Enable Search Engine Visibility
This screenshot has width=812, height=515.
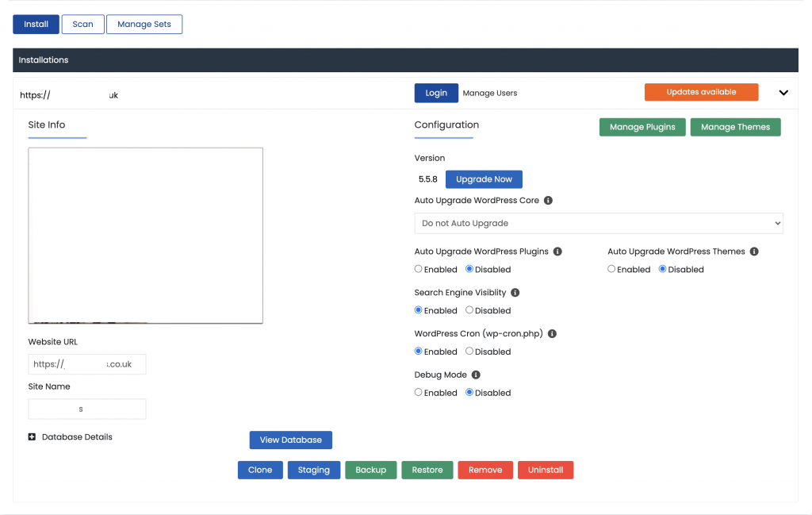[x=418, y=310]
